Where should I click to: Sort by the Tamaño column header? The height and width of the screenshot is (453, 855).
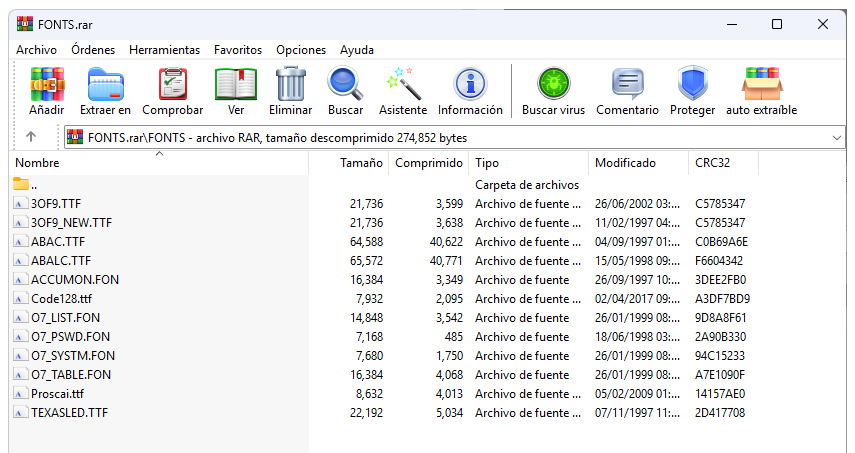coord(349,162)
